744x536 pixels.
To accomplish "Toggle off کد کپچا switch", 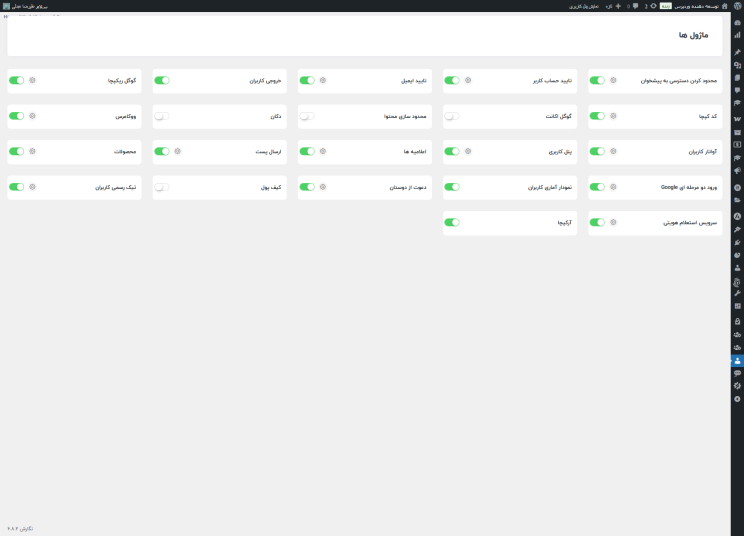I will click(597, 116).
